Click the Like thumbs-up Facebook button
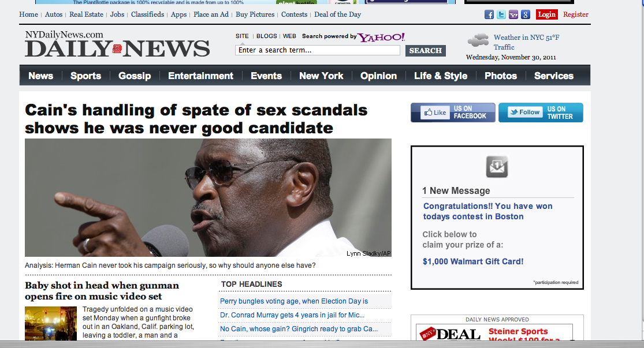Image resolution: width=644 pixels, height=348 pixels. (x=435, y=113)
